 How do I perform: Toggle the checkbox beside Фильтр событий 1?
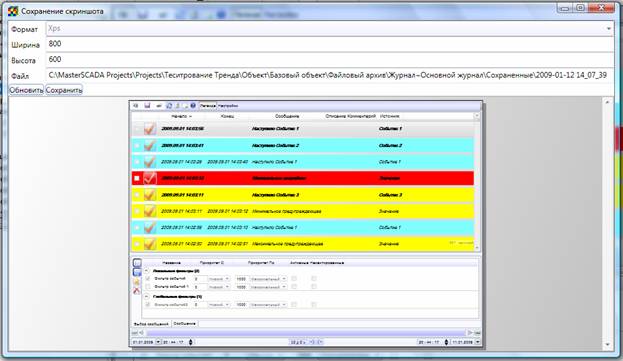[148, 286]
